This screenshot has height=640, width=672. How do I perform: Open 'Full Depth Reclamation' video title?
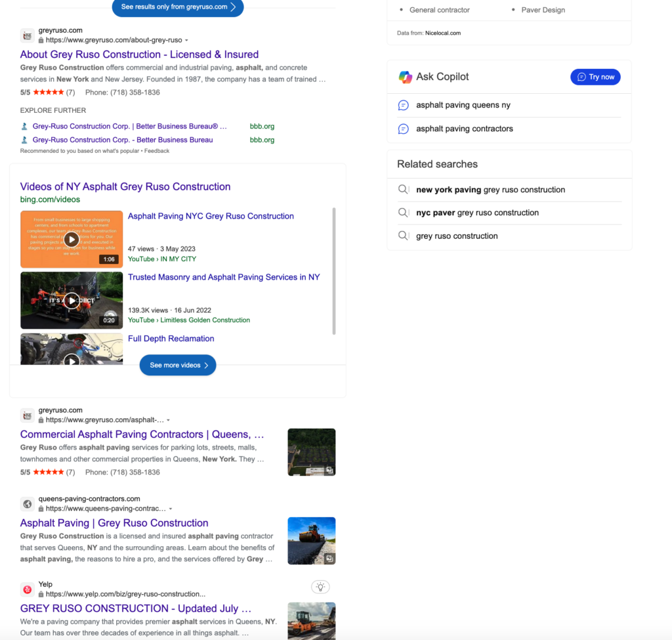point(171,339)
